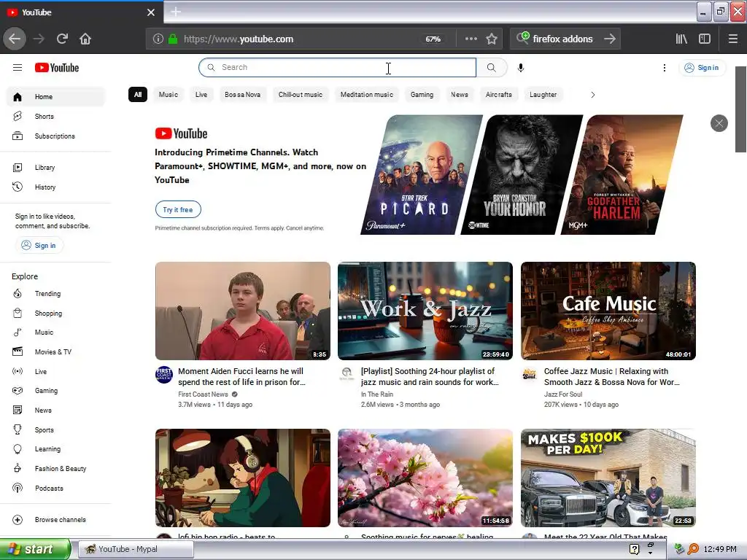This screenshot has width=747, height=560.
Task: Click the search magnifier button
Action: tap(491, 68)
